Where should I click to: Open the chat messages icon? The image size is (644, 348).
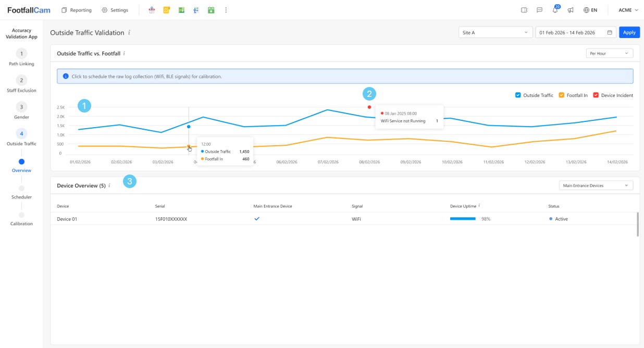[x=539, y=10]
